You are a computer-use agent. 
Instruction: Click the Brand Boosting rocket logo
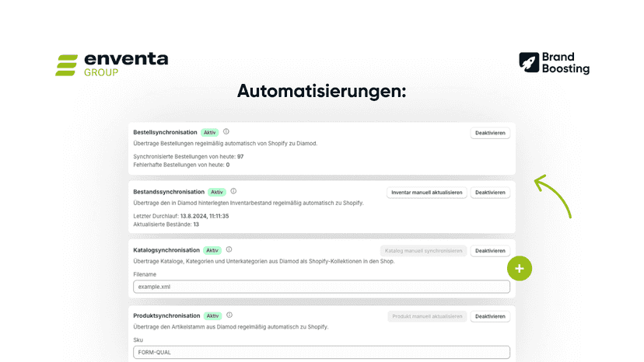[x=554, y=63]
